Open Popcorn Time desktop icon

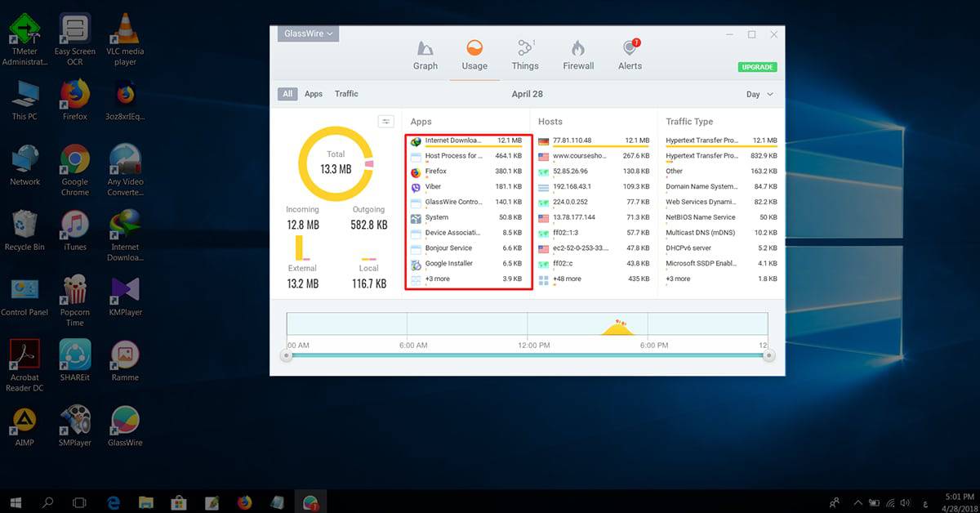point(74,301)
